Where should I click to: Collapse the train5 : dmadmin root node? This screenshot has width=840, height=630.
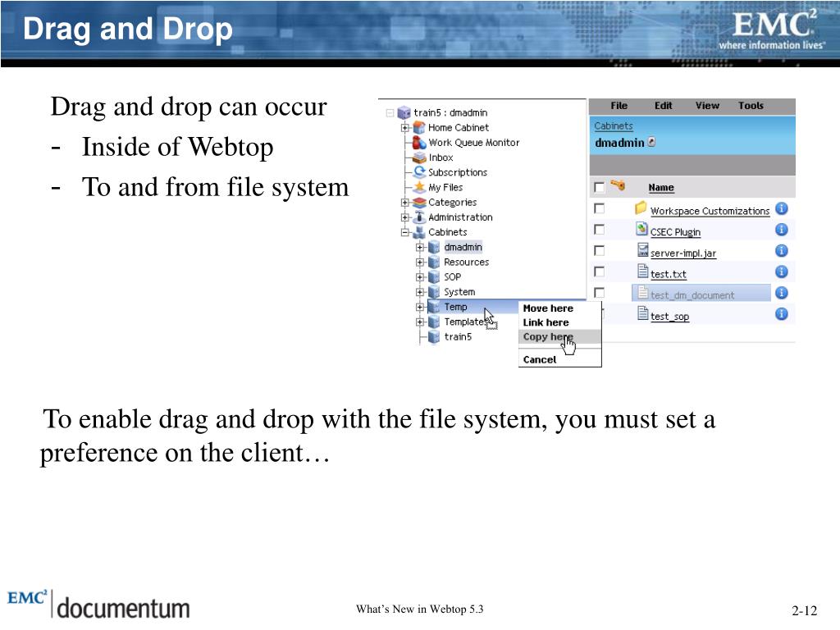390,113
